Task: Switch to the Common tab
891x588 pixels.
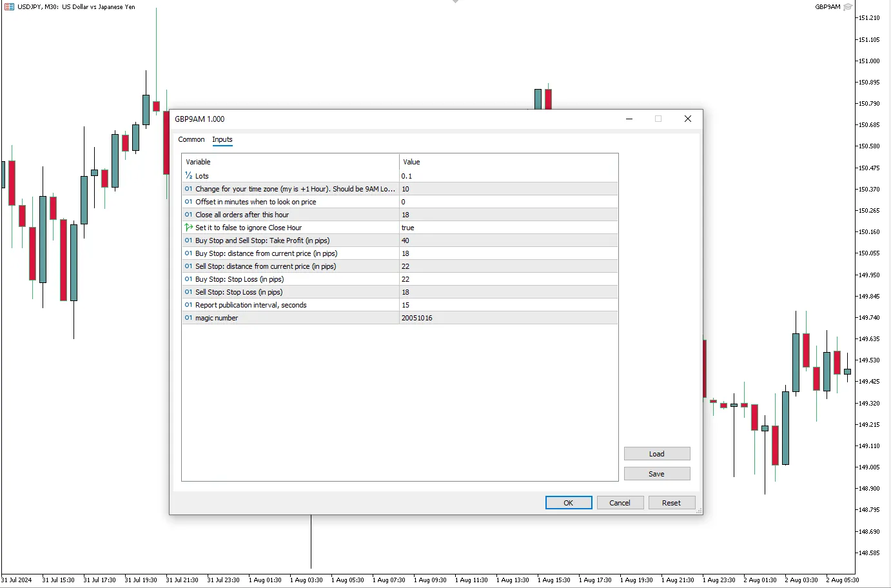Action: pos(191,139)
